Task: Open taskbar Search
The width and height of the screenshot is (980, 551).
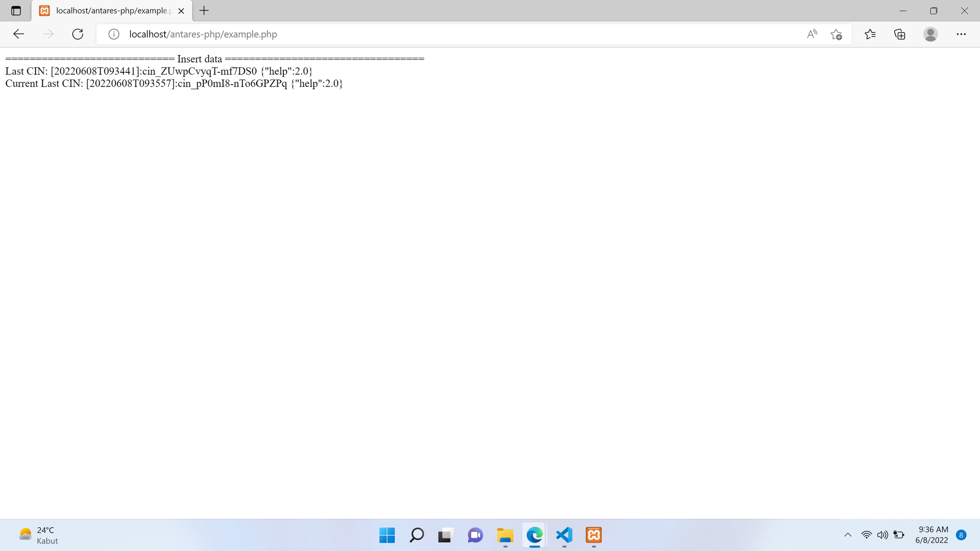Action: [x=416, y=535]
